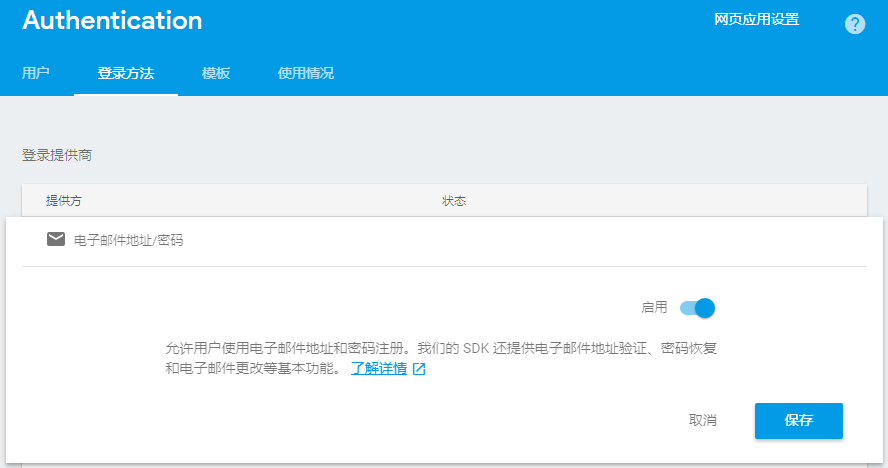Click the Authentication page title
Image resolution: width=888 pixels, height=468 pixels.
[x=112, y=21]
